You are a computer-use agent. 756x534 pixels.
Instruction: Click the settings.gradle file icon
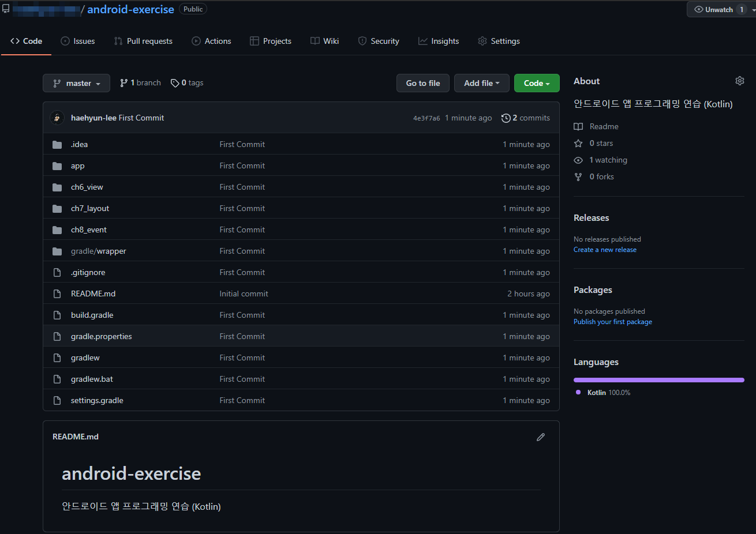(57, 400)
